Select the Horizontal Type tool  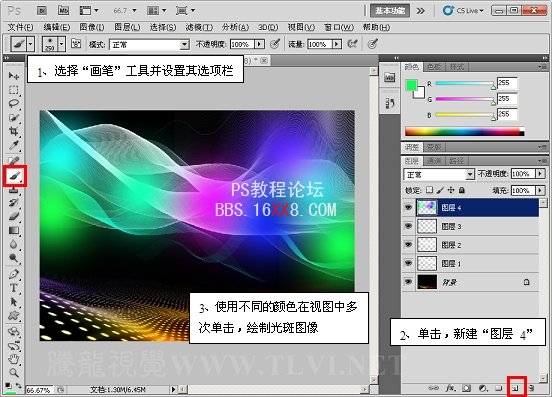click(14, 288)
